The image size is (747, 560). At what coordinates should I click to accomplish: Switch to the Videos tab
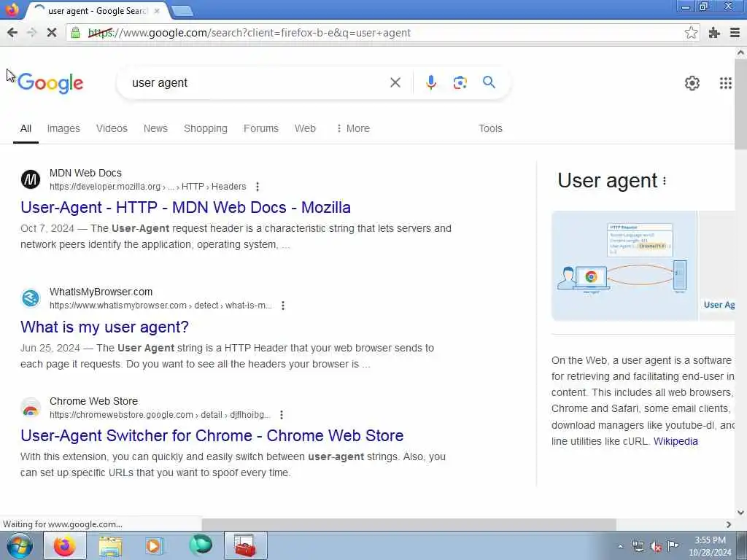coord(112,128)
